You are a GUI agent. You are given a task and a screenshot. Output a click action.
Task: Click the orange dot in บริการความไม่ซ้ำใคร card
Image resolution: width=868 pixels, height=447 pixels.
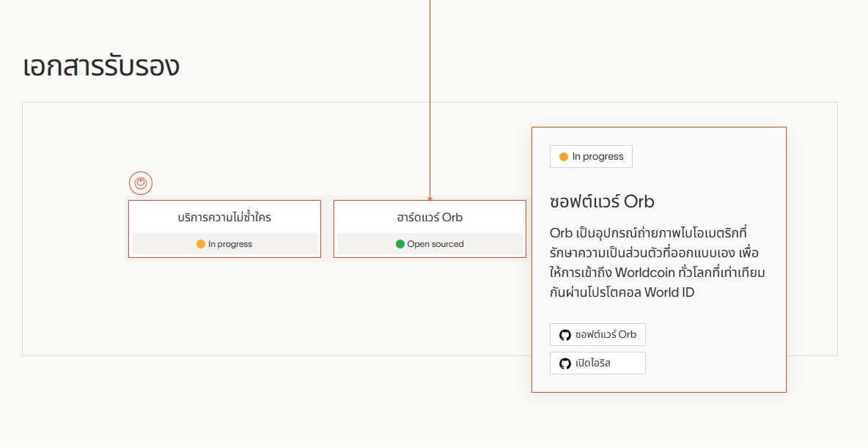point(201,244)
